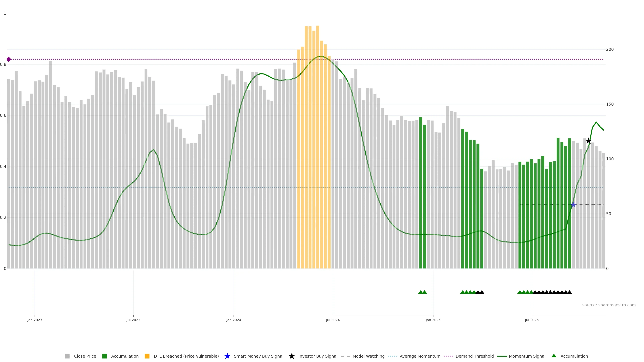Toggle the Close Price legend entry
Image resolution: width=644 pixels, height=362 pixels.
coord(85,356)
